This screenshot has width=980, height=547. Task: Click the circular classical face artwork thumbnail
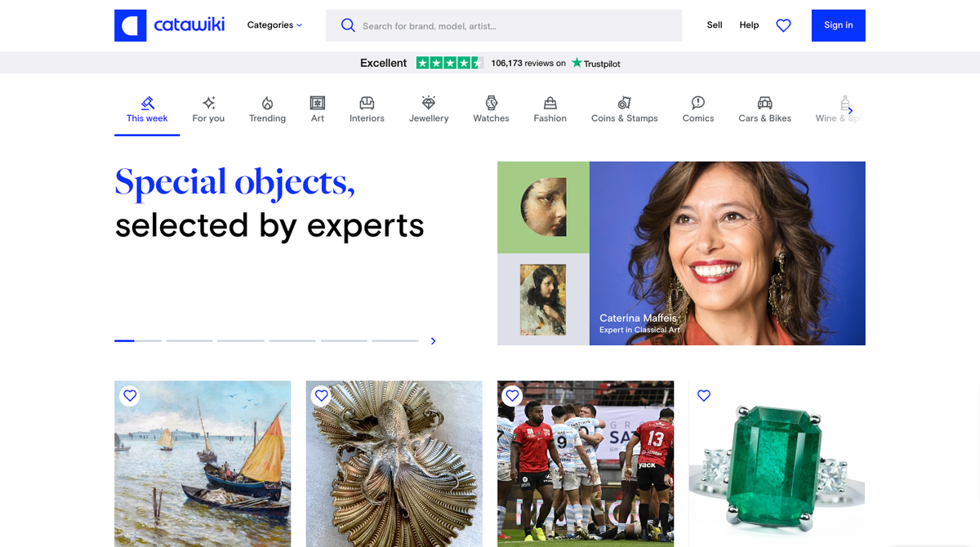click(x=544, y=207)
